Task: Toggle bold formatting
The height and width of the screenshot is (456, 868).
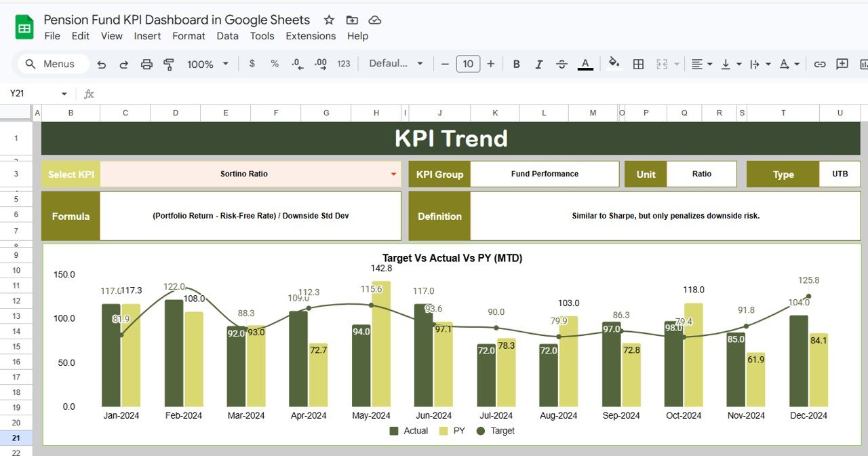Action: tap(516, 64)
